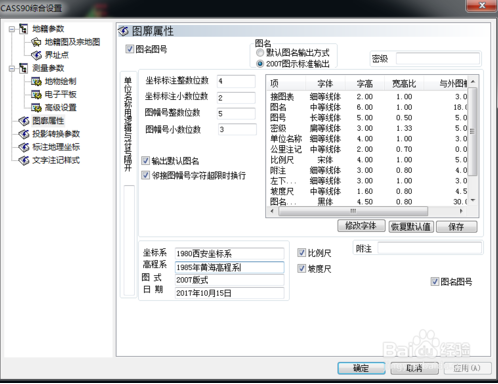The image size is (498, 384).
Task: Click the 界址点 icon in the tree
Action: pyautogui.click(x=36, y=55)
